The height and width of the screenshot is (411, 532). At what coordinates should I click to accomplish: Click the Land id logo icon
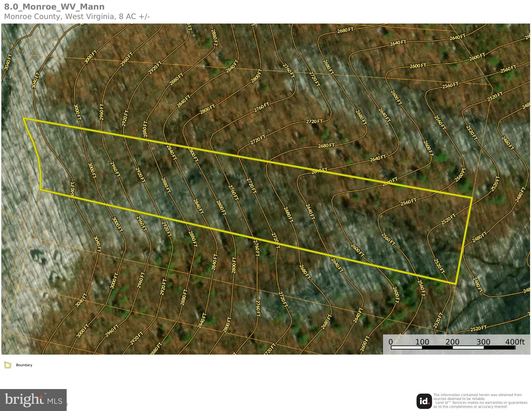[x=424, y=401]
